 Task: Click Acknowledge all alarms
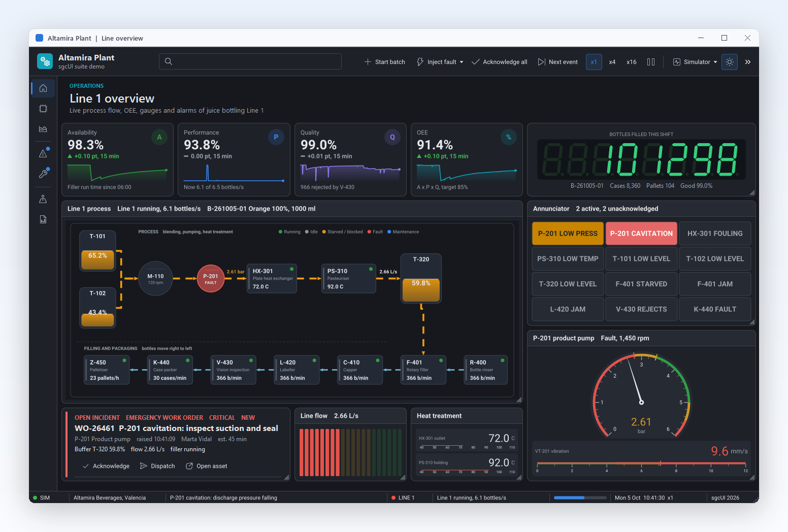(x=500, y=62)
